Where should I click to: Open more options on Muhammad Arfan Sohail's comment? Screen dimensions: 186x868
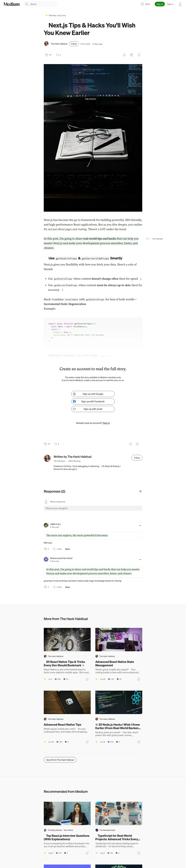coord(140,559)
